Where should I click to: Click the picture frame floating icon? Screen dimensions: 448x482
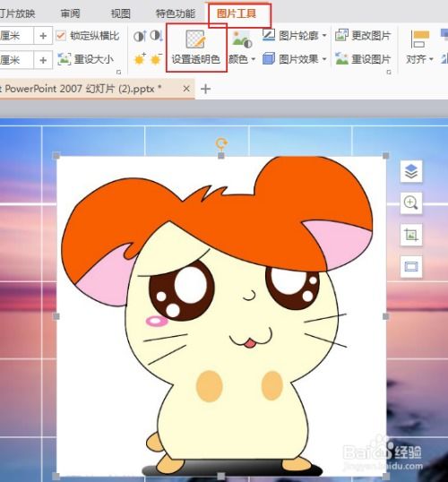411,266
